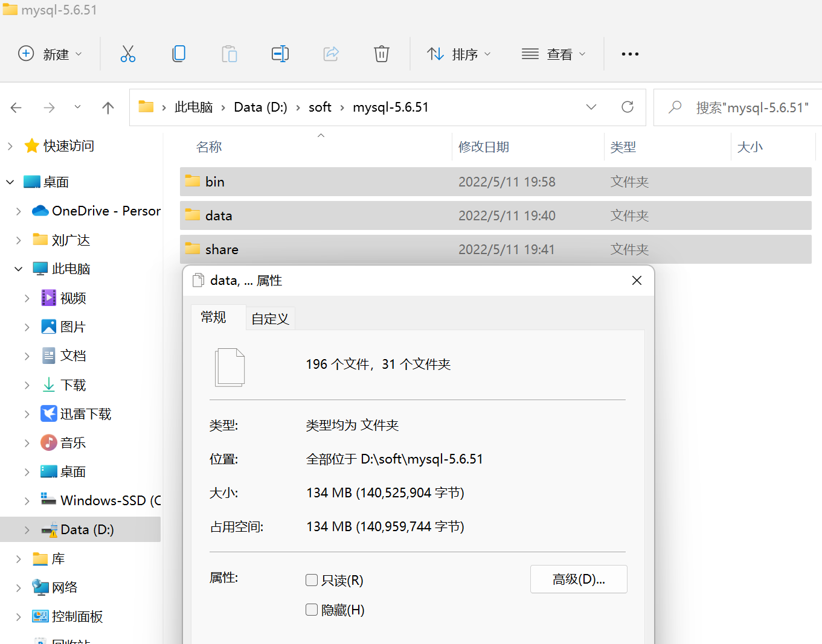The image size is (822, 644).
Task: Open 下载 in navigation pane
Action: coord(63,384)
